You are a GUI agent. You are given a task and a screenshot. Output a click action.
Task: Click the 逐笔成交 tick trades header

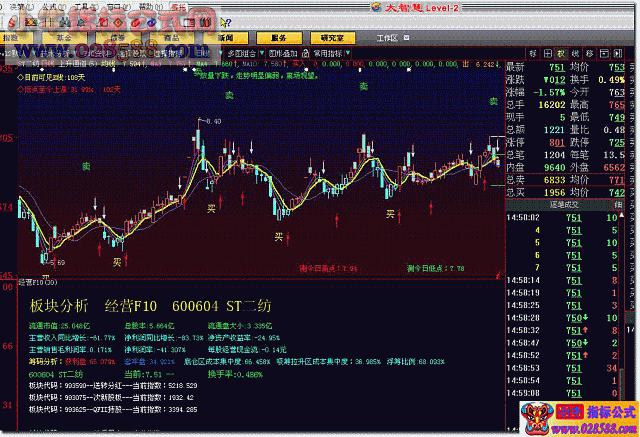[570, 204]
